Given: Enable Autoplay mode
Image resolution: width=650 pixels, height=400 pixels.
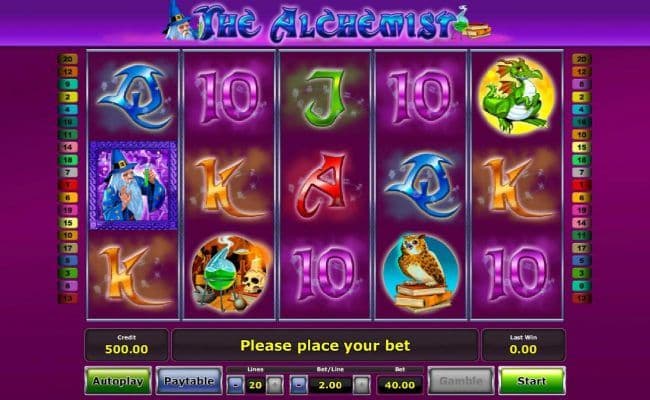Looking at the screenshot, I should pos(118,381).
